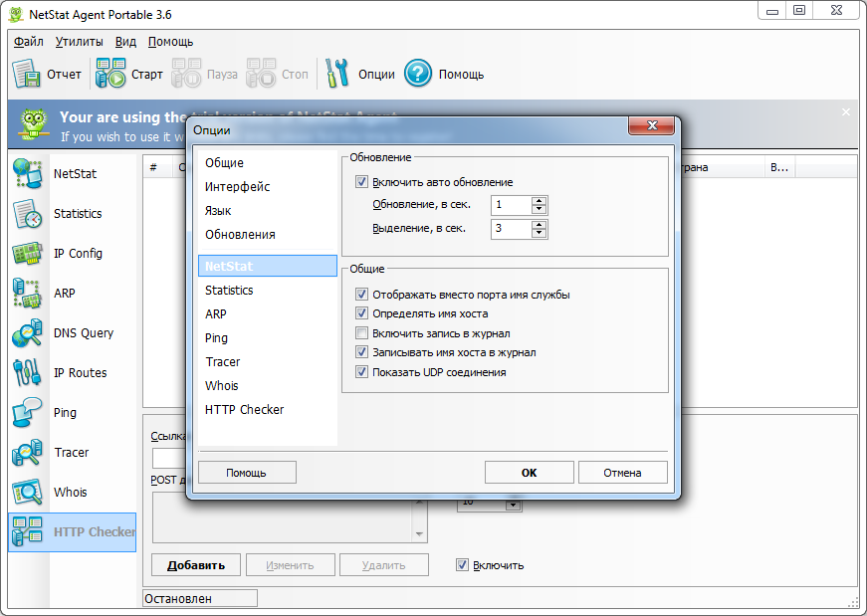Open Опции via the wrench icon

click(x=336, y=74)
